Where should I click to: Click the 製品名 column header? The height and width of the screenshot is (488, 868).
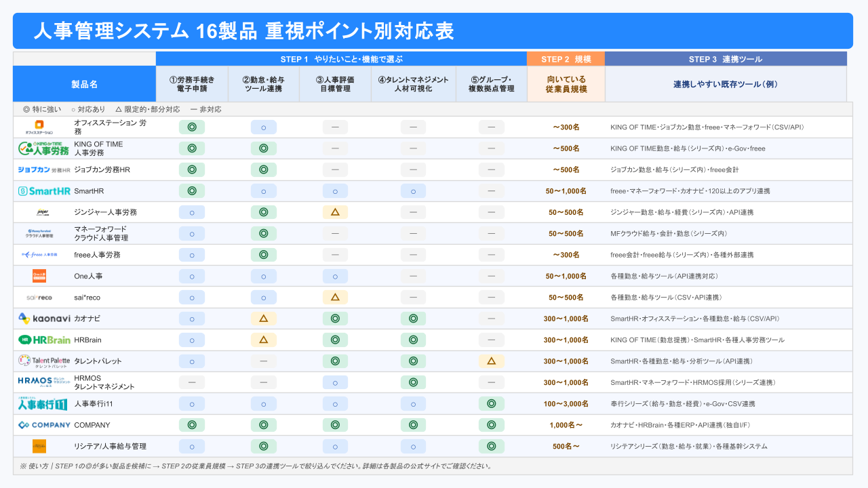(x=85, y=84)
